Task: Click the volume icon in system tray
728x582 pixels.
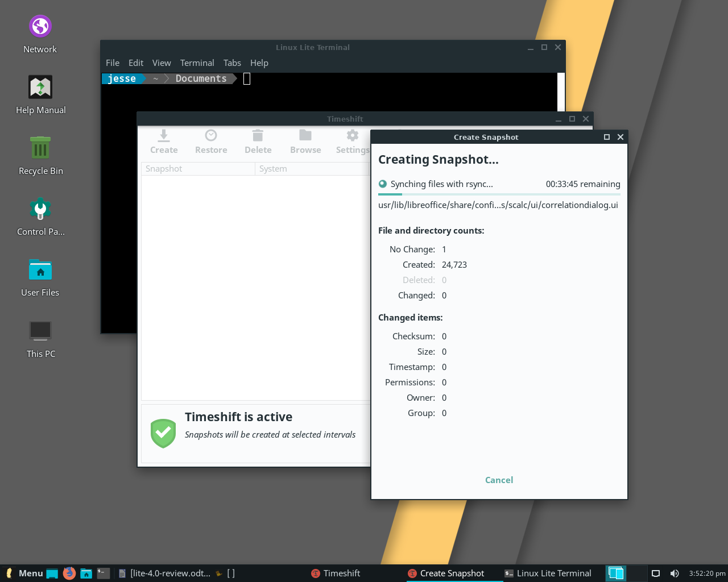Action: click(x=675, y=573)
